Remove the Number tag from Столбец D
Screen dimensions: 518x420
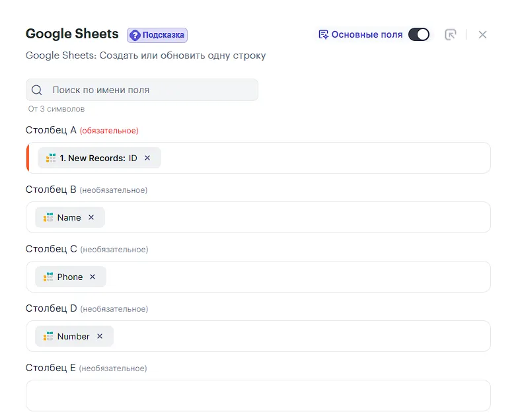[100, 337]
